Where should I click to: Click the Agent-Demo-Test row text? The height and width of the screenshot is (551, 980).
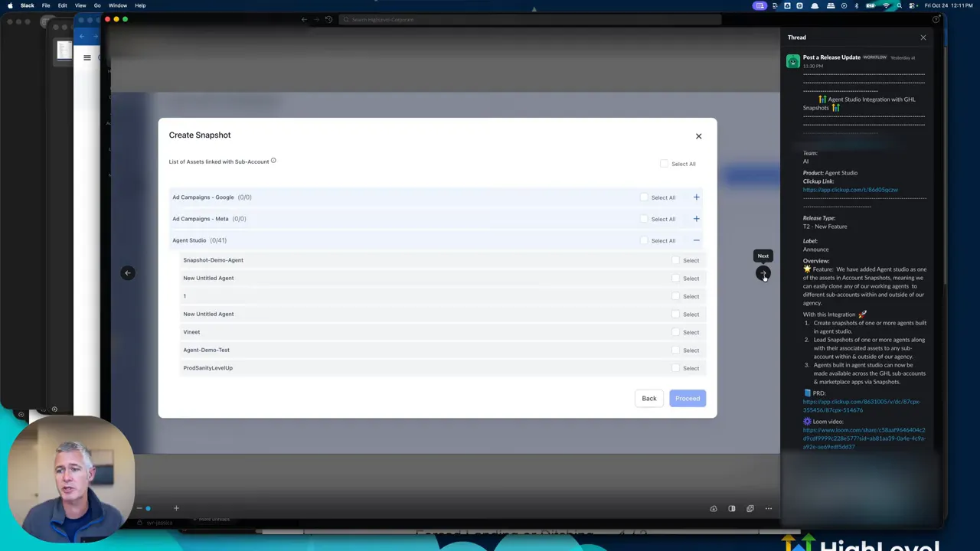[x=206, y=350]
